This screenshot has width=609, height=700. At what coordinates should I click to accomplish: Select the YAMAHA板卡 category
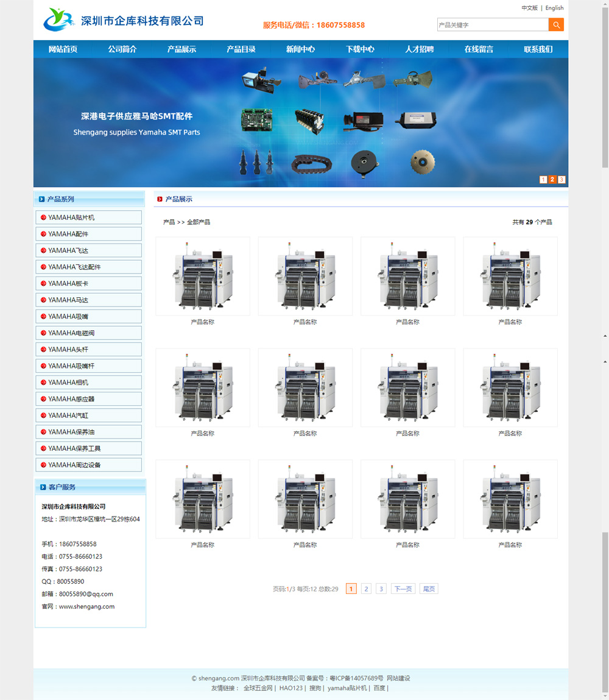pos(89,283)
